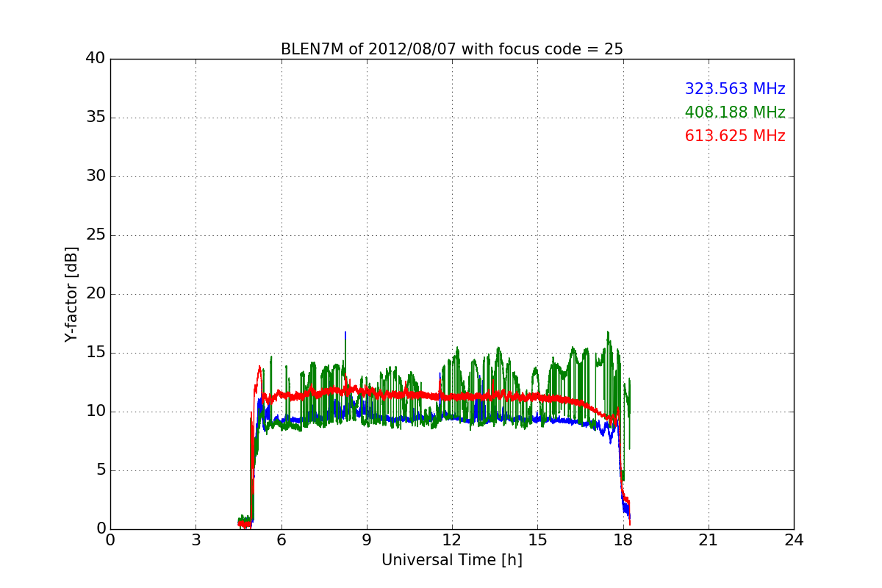Click the 'Y-factor [dB]' axis label

pyautogui.click(x=71, y=294)
